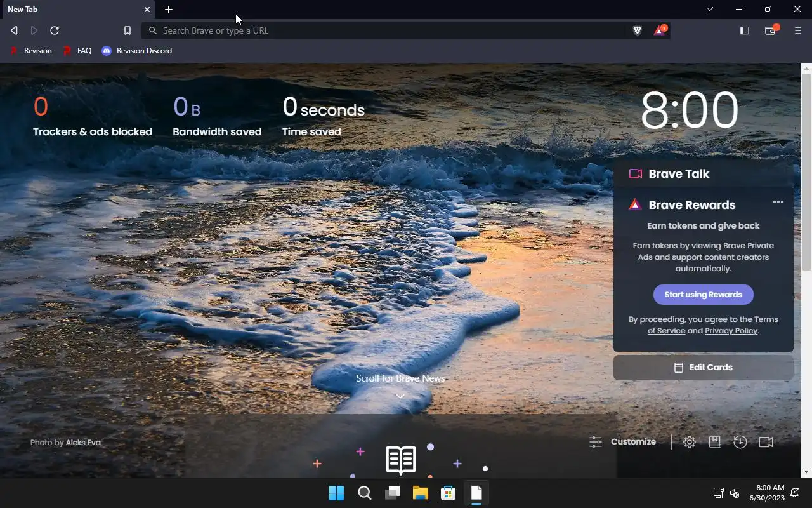The width and height of the screenshot is (812, 508).
Task: Click the 8:00 clock widget
Action: tap(690, 110)
